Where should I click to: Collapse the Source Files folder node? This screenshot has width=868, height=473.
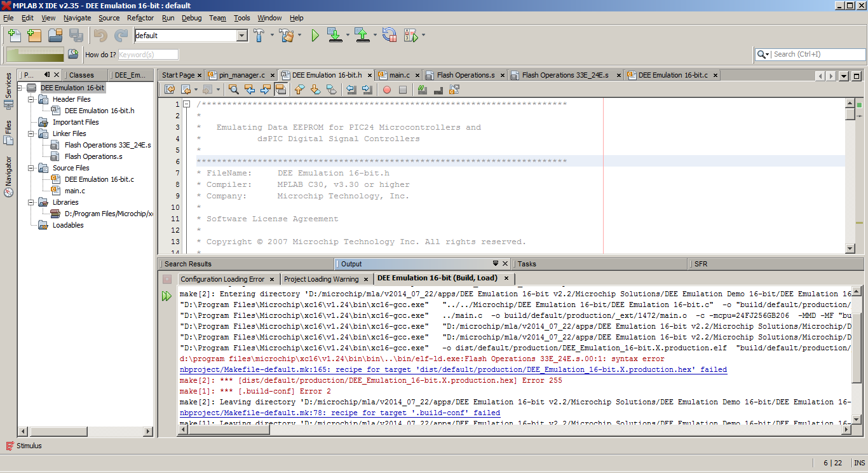click(x=31, y=168)
